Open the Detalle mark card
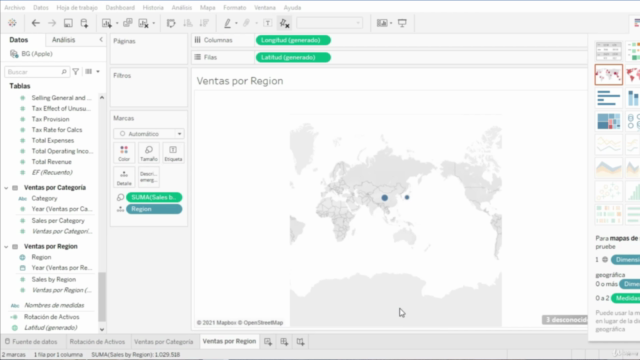Screen dimensions: 640x360 click(x=124, y=178)
